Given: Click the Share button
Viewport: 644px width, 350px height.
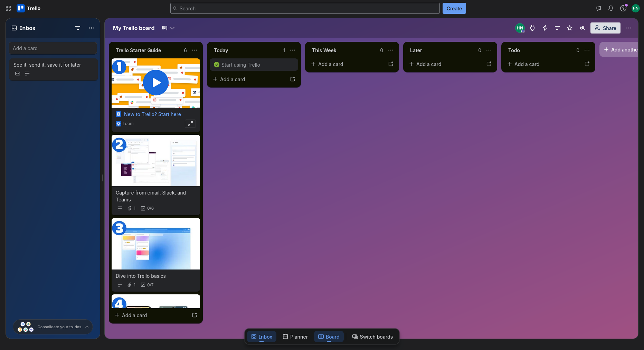Looking at the screenshot, I should (x=605, y=28).
